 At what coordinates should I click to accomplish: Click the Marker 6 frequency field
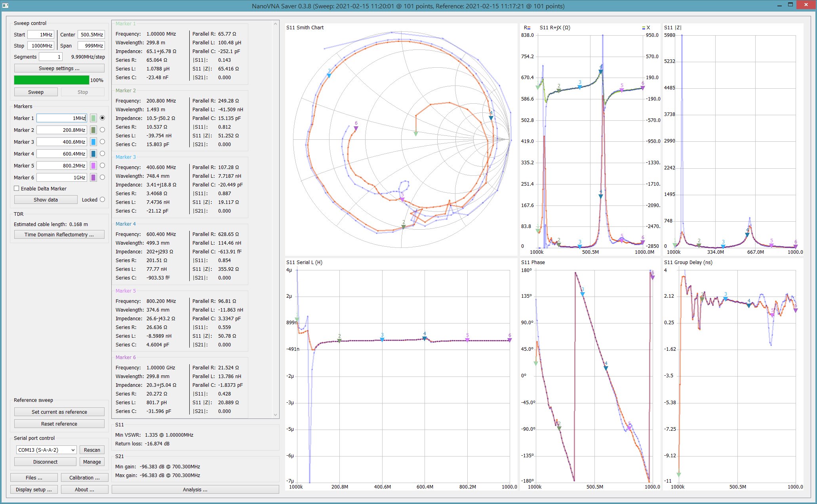coord(62,177)
